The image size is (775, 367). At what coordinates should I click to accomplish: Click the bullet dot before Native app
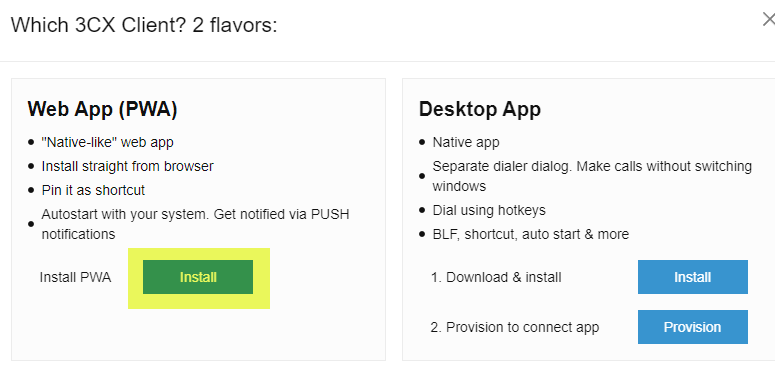coord(422,142)
